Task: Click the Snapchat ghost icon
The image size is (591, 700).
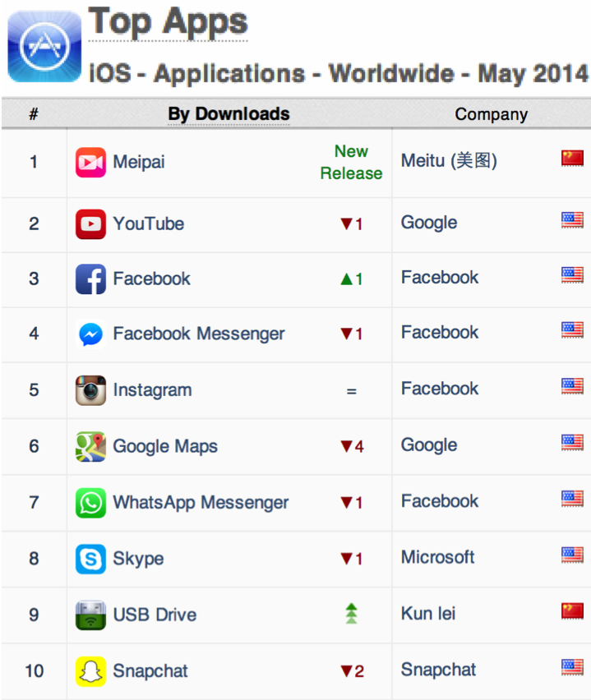Action: [x=90, y=671]
